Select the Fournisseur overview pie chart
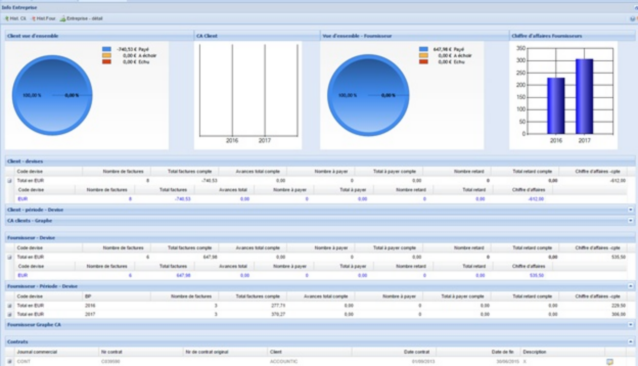Viewport: 638px width, 366px height. [368, 96]
